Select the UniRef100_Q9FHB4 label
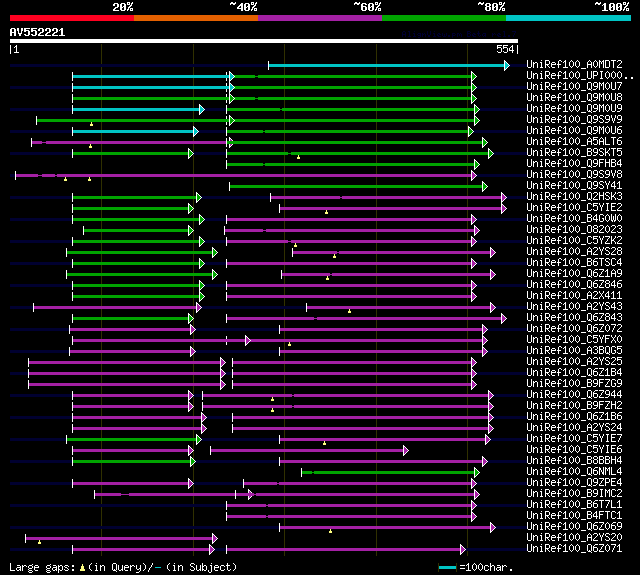640x575 pixels. point(574,164)
